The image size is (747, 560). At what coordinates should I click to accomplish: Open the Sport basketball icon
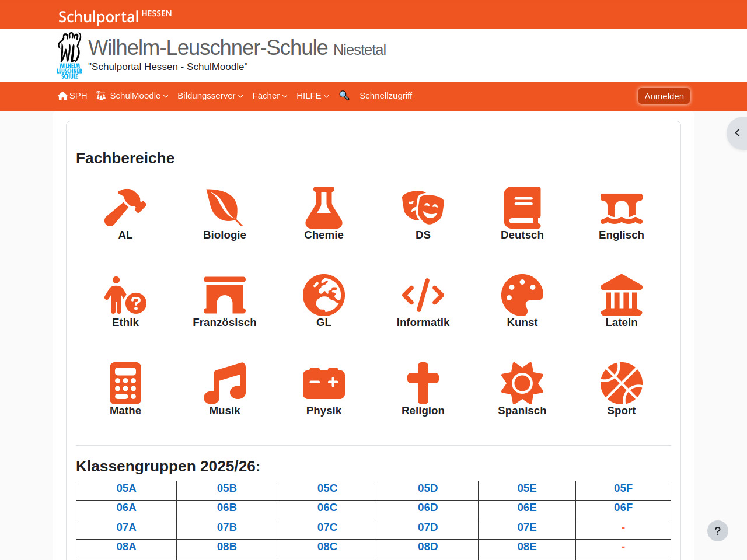(x=622, y=383)
